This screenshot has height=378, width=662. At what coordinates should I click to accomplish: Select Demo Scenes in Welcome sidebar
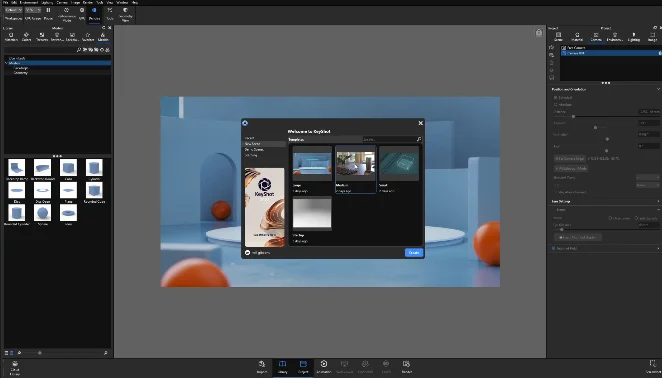pyautogui.click(x=254, y=150)
